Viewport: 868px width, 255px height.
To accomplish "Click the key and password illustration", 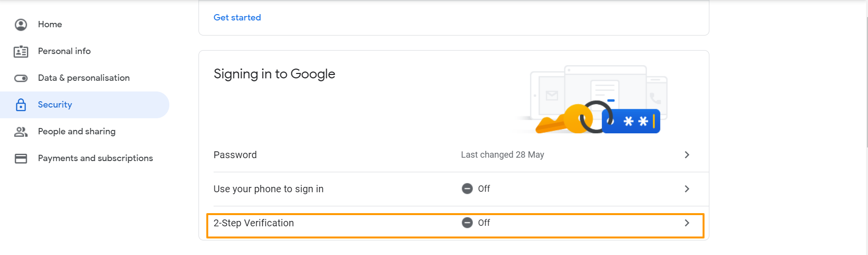I will 597,100.
